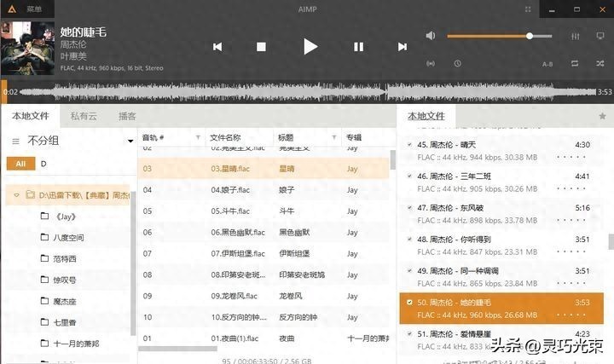Mute the volume speaker icon
The image size is (614, 364).
pos(431,36)
